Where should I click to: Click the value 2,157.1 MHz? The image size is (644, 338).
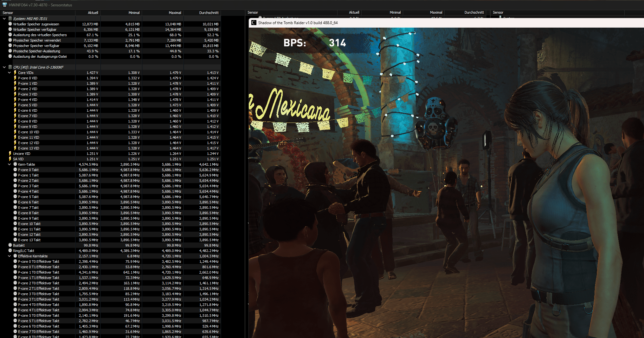tap(88, 256)
